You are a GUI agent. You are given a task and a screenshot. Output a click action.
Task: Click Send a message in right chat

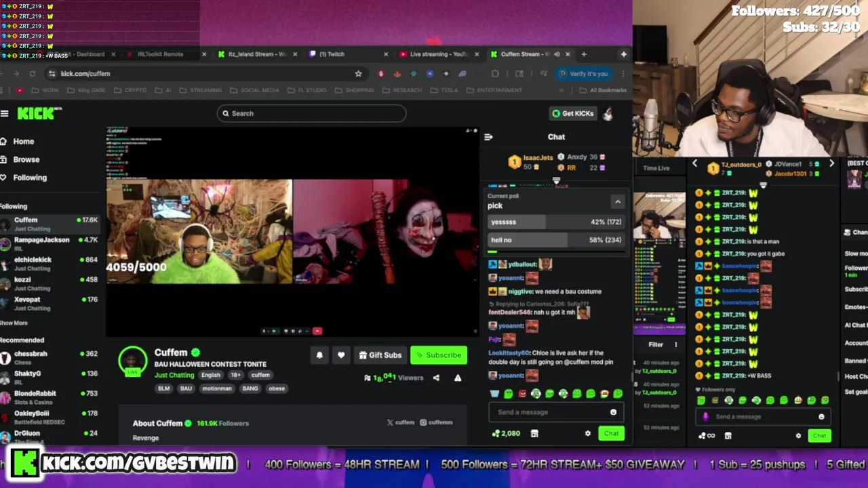tap(763, 417)
